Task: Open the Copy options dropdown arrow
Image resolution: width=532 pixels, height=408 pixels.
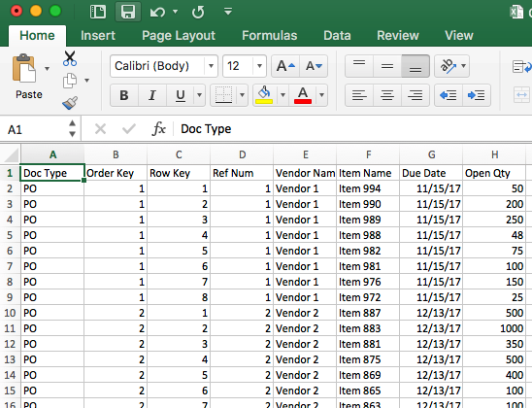Action: pyautogui.click(x=86, y=81)
